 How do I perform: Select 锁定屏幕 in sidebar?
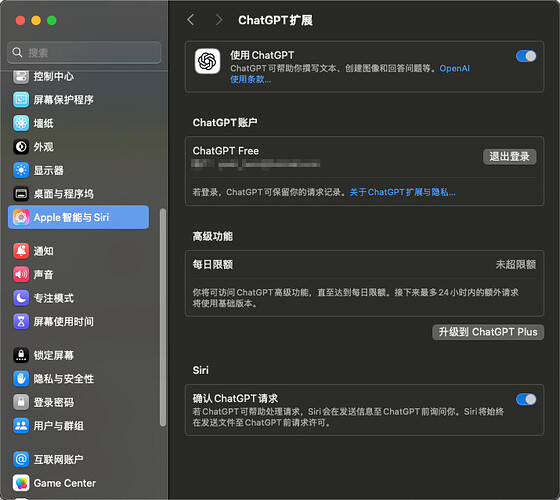coord(79,355)
